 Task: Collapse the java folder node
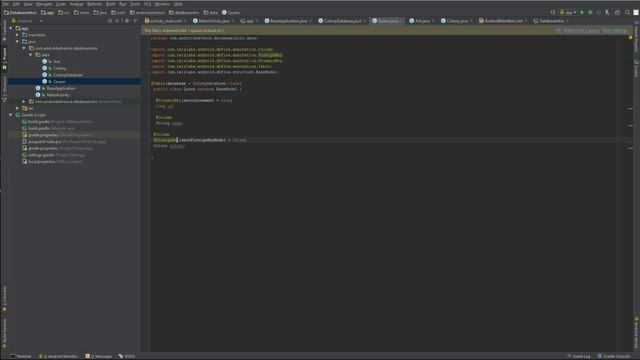pyautogui.click(x=18, y=42)
